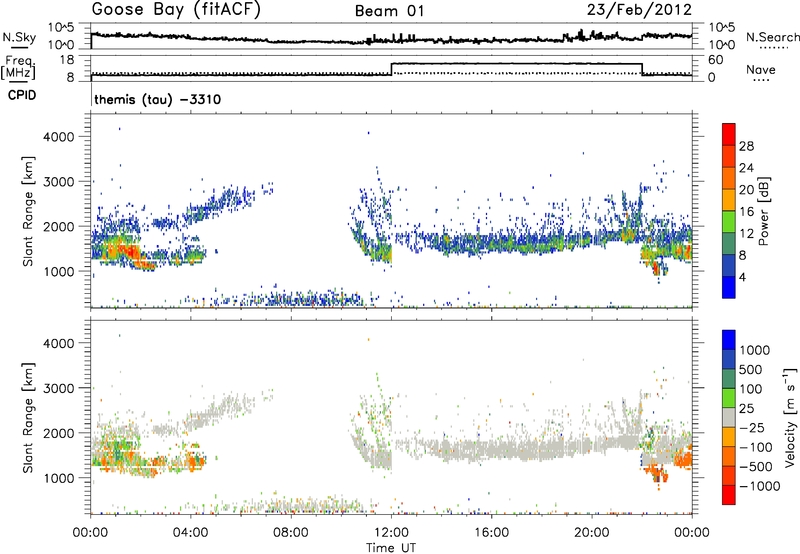This screenshot has height=554, width=800.
Task: Click the "3000" tick on velocity panel axis
Action: click(59, 388)
